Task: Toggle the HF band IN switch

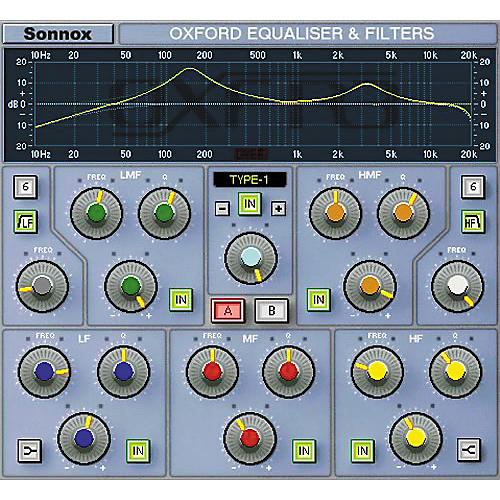Action: pos(362,451)
